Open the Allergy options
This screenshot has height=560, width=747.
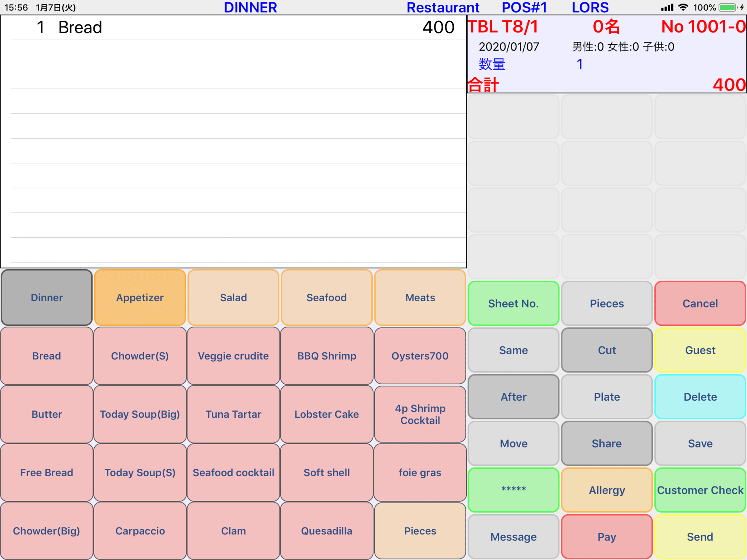[607, 490]
